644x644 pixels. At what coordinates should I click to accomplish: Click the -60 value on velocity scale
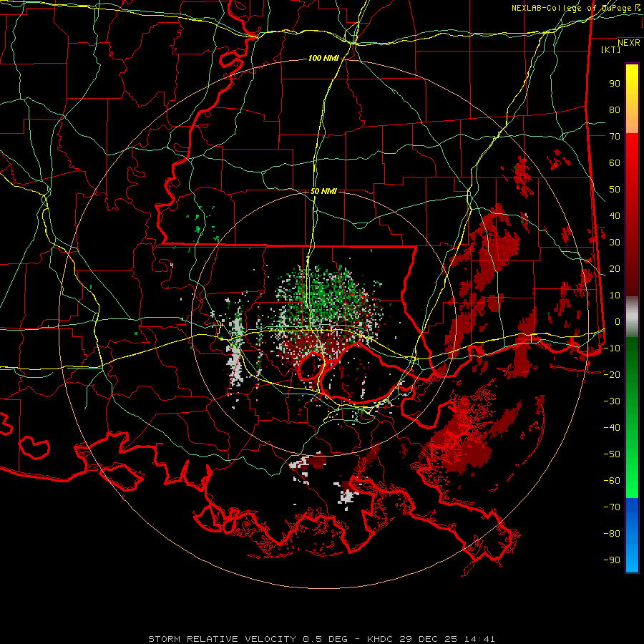click(612, 481)
